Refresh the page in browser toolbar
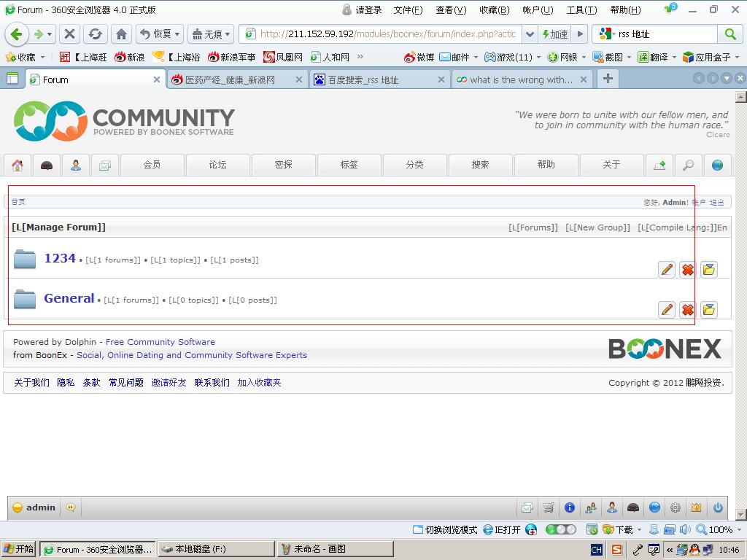The image size is (747, 560). 96,34
